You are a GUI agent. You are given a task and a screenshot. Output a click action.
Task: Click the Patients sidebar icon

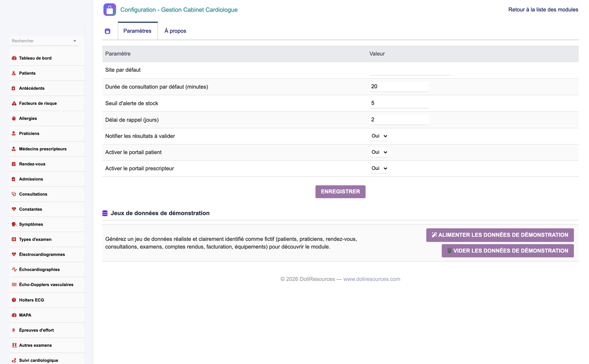pos(14,73)
